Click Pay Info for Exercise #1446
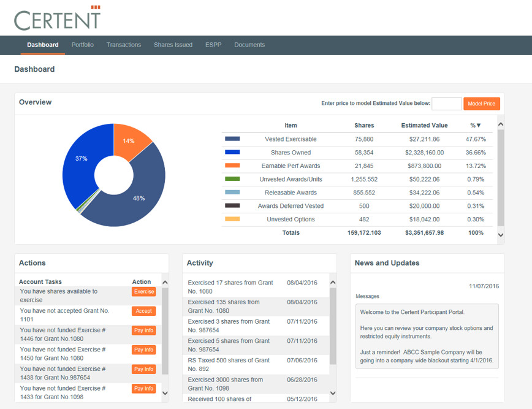Image resolution: width=532 pixels, height=409 pixels. click(x=144, y=331)
